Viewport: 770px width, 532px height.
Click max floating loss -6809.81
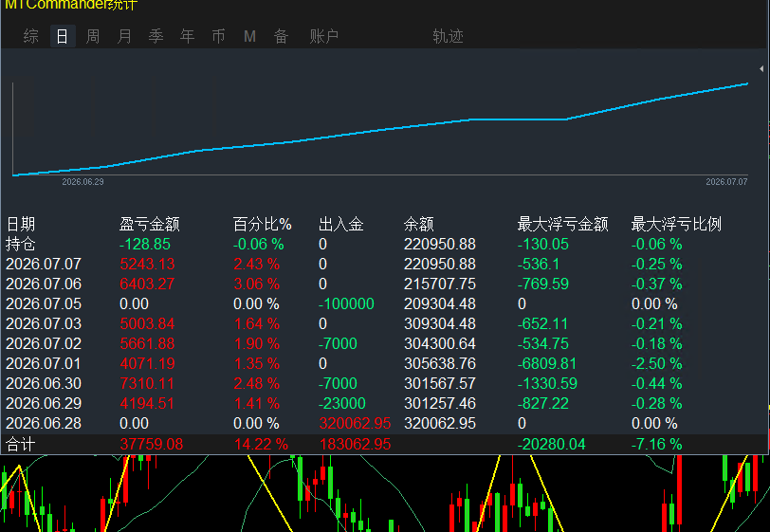tap(547, 363)
